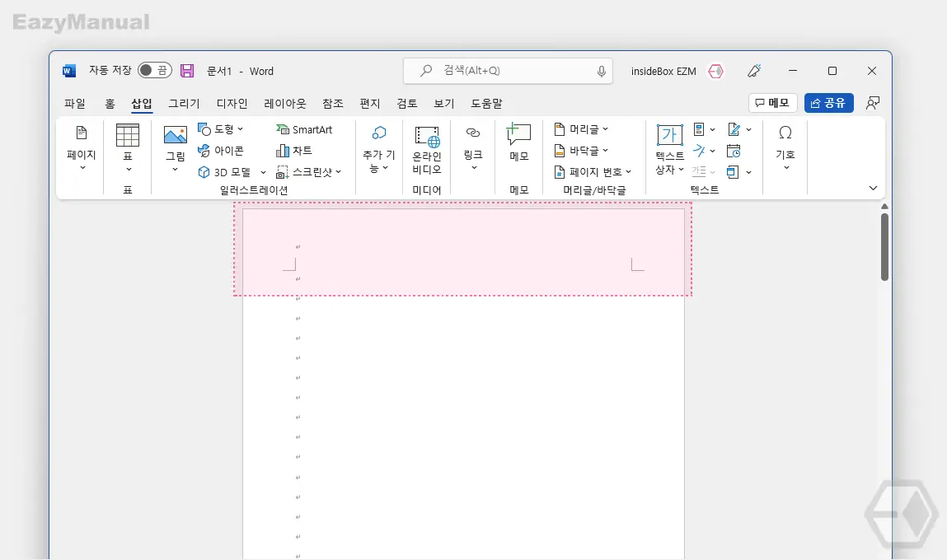Click the vertical scrollbar thumb

pos(884,247)
